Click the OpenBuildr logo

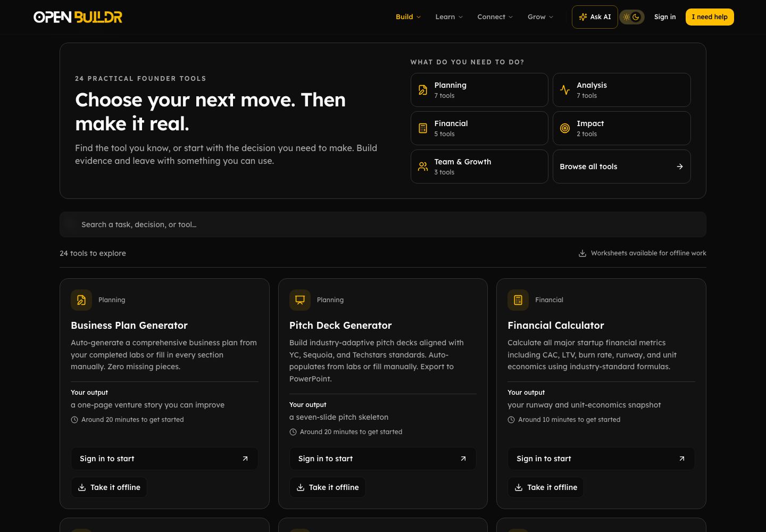(78, 17)
